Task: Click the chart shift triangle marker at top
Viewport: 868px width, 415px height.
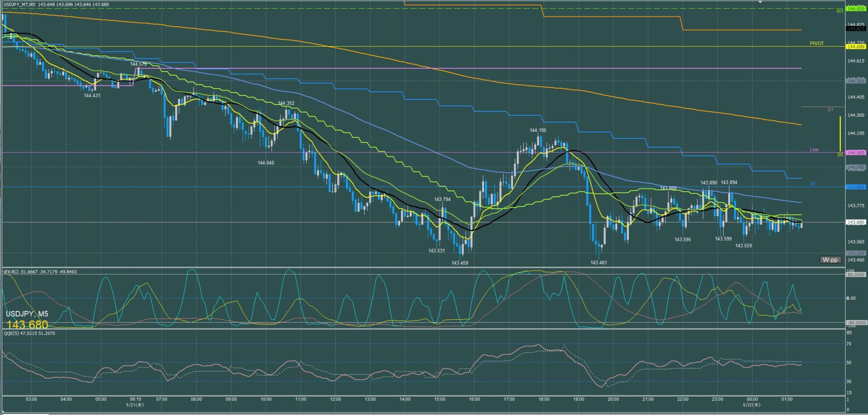Action: click(760, 2)
